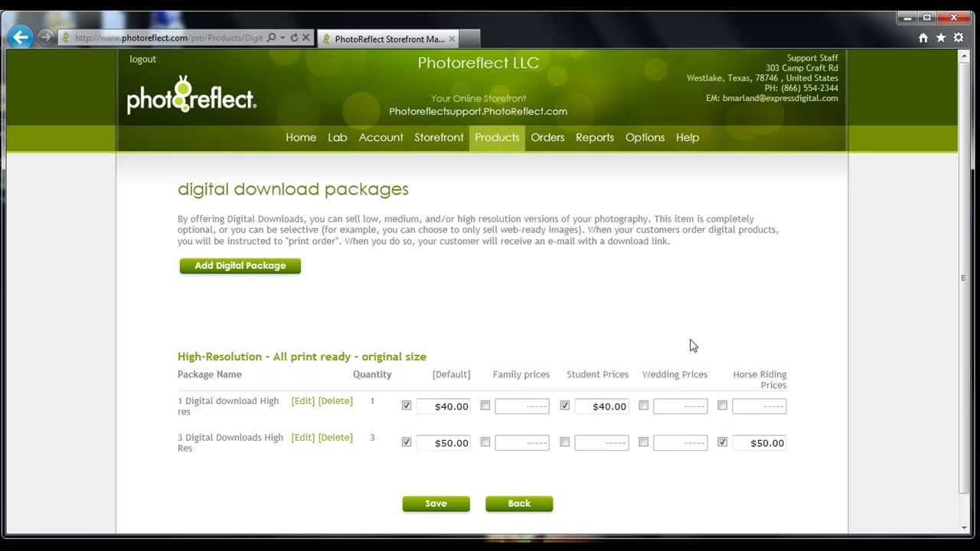Select the PhotoReflect Storefront browser tab
The width and height of the screenshot is (980, 551).
click(387, 38)
